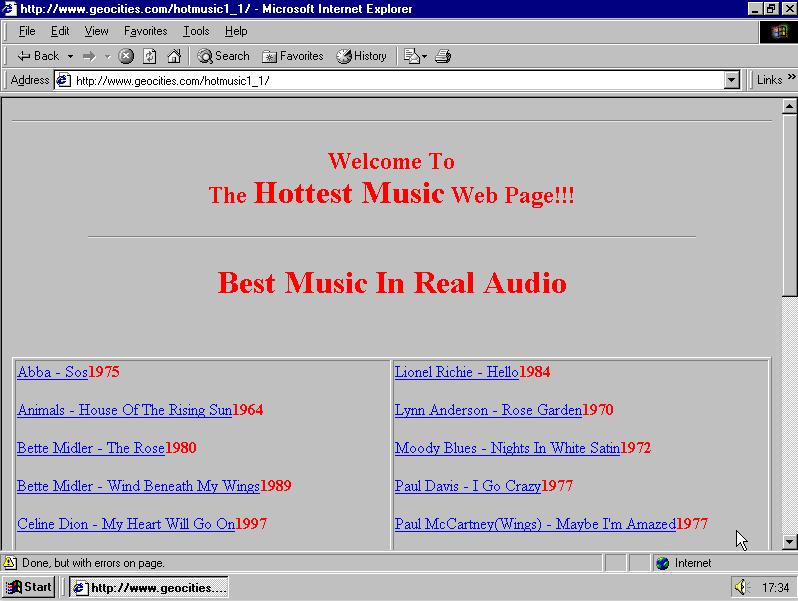Click the IE icon in the title bar

point(10,9)
